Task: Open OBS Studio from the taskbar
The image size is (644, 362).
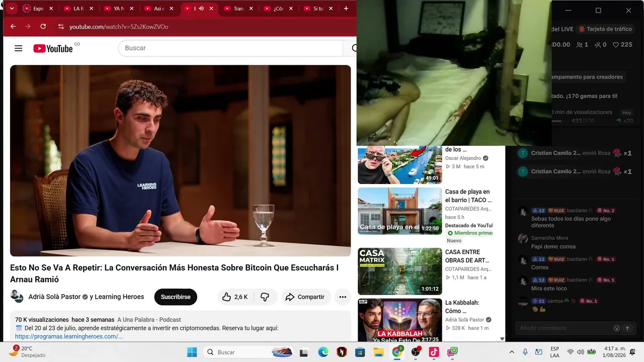Action: pyautogui.click(x=416, y=352)
